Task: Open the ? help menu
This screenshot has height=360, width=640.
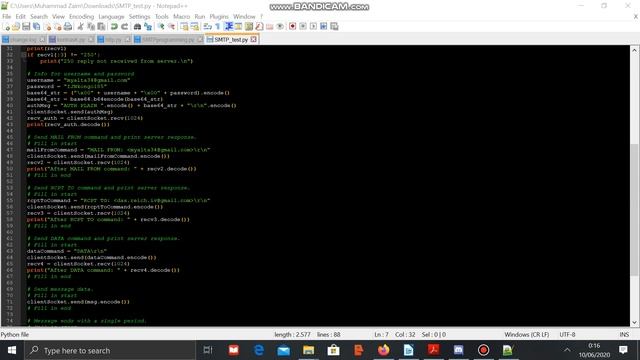Action: click(262, 17)
